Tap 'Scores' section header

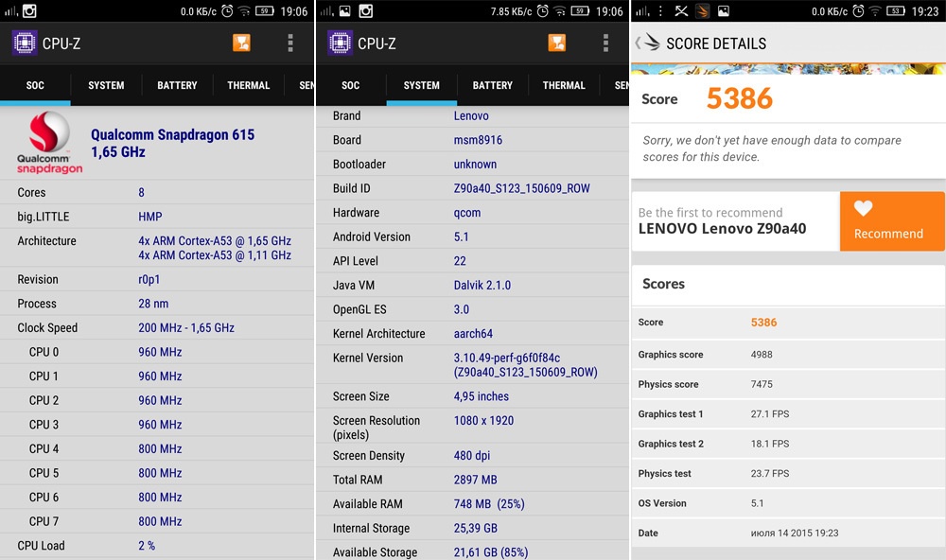[x=664, y=284]
